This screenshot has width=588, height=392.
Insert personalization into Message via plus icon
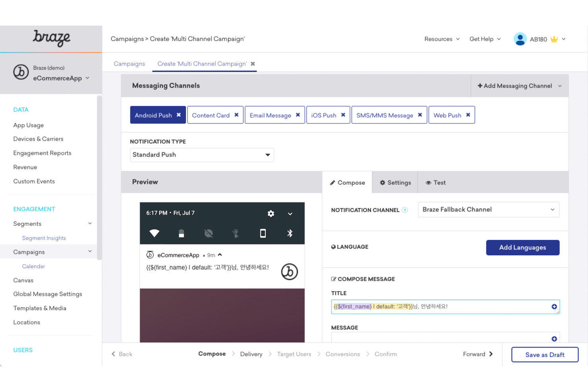pos(554,339)
